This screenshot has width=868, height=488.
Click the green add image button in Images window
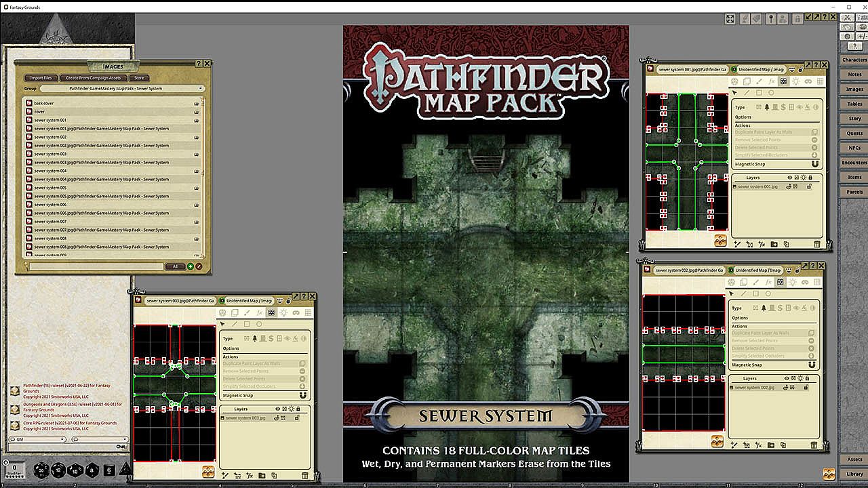point(191,266)
